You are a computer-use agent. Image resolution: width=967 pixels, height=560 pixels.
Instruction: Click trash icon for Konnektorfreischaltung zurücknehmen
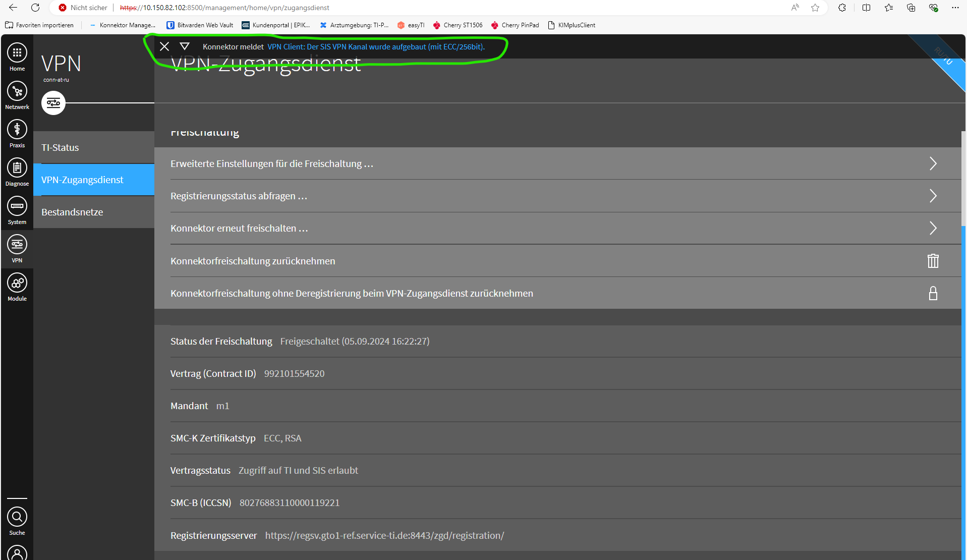click(933, 261)
